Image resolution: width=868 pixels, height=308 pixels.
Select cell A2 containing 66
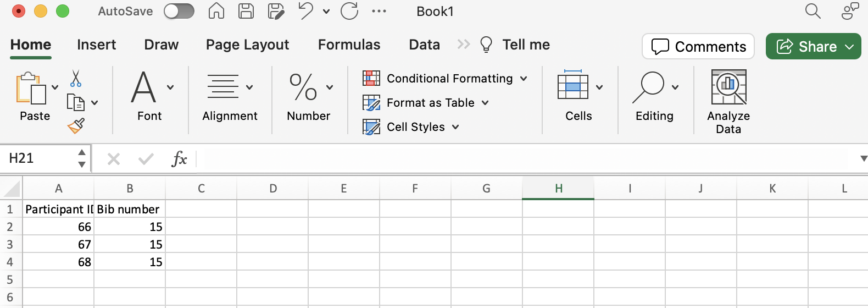pos(58,227)
